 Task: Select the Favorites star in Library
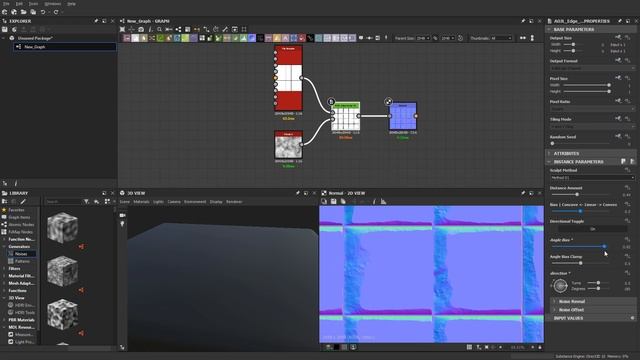tap(4, 210)
